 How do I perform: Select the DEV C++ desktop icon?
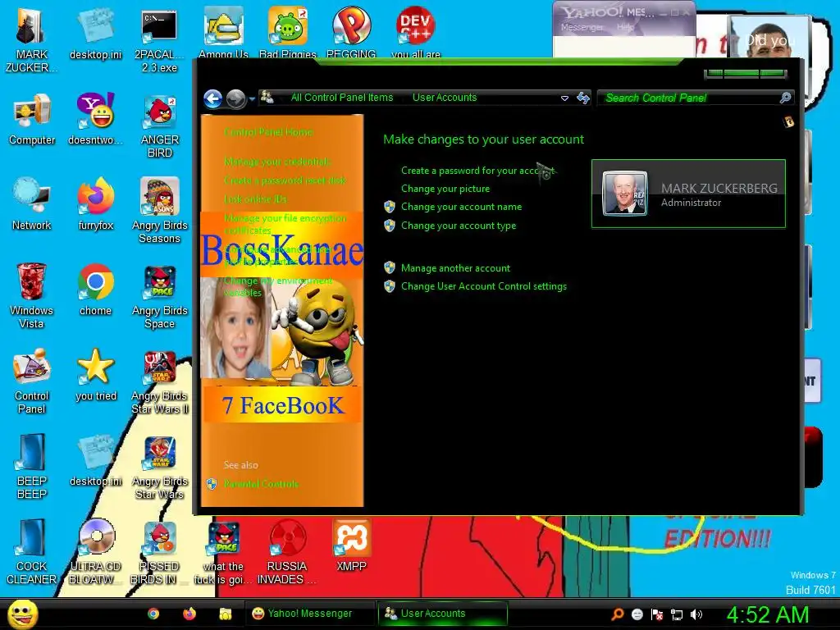[x=416, y=33]
